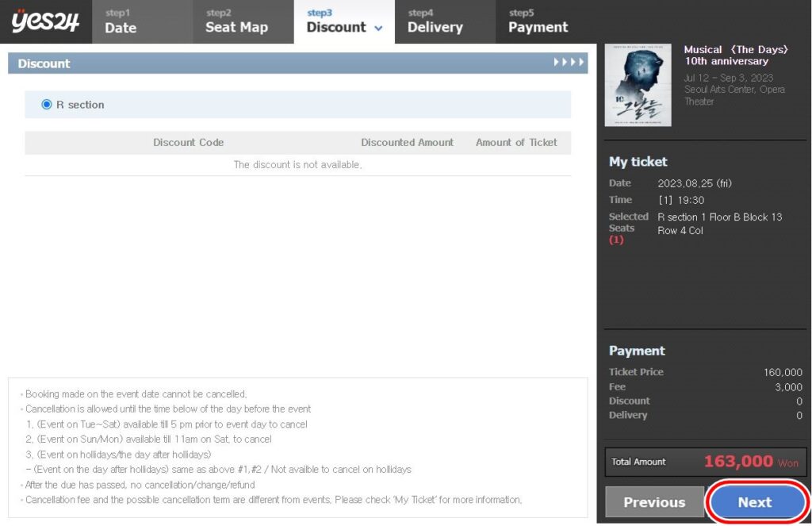Expand the chevron beside Discount tab
The height and width of the screenshot is (526, 812).
[x=378, y=29]
